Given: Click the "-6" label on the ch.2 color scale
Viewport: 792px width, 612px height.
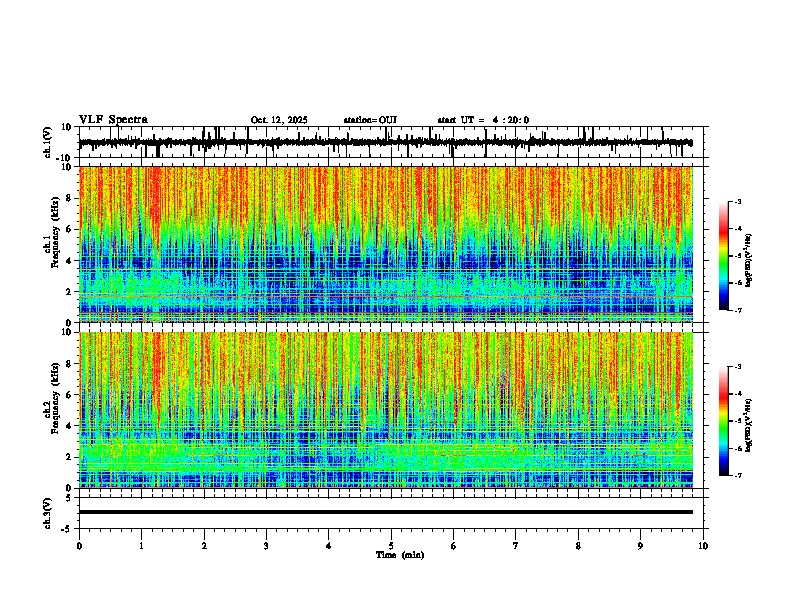Looking at the screenshot, I should click(x=738, y=448).
